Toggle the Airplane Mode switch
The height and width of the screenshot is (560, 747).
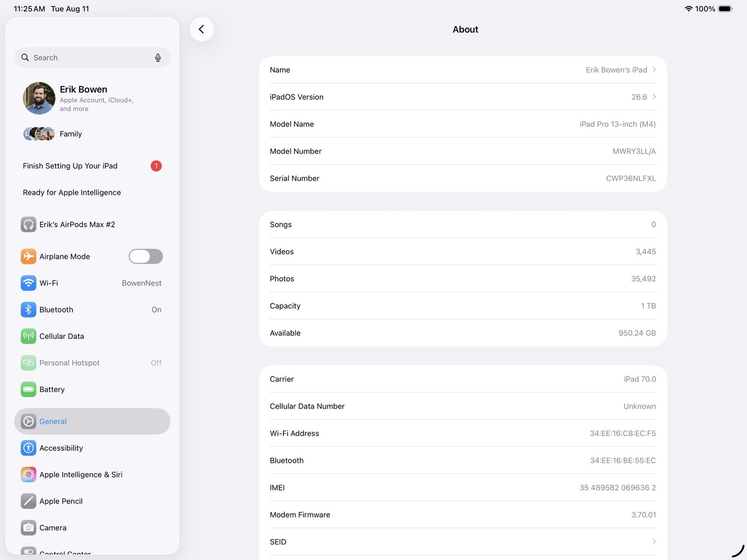pos(146,256)
